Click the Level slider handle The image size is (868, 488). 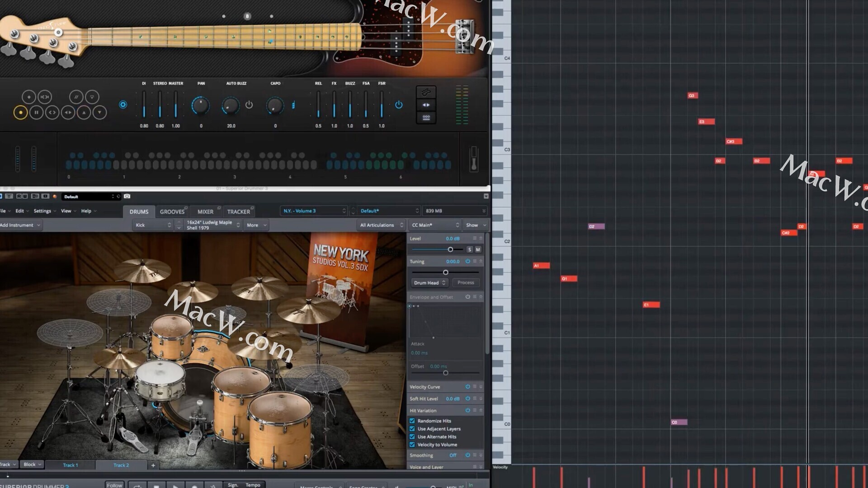point(450,249)
